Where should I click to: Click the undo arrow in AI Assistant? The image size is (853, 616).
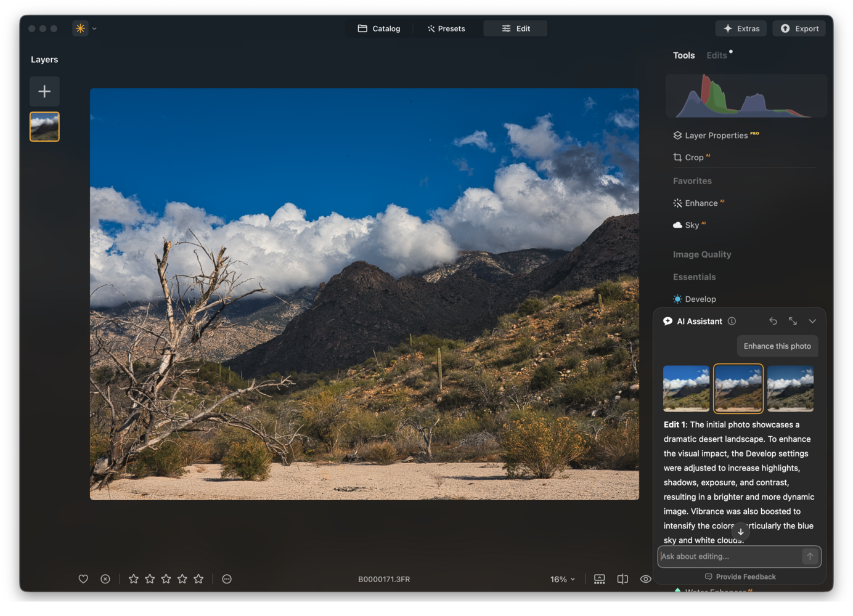coord(773,321)
